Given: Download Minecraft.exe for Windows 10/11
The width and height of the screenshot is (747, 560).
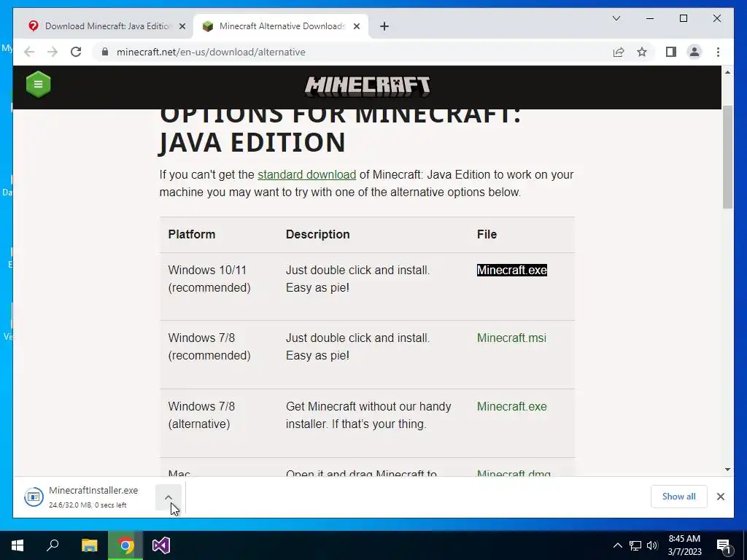Looking at the screenshot, I should [x=511, y=270].
